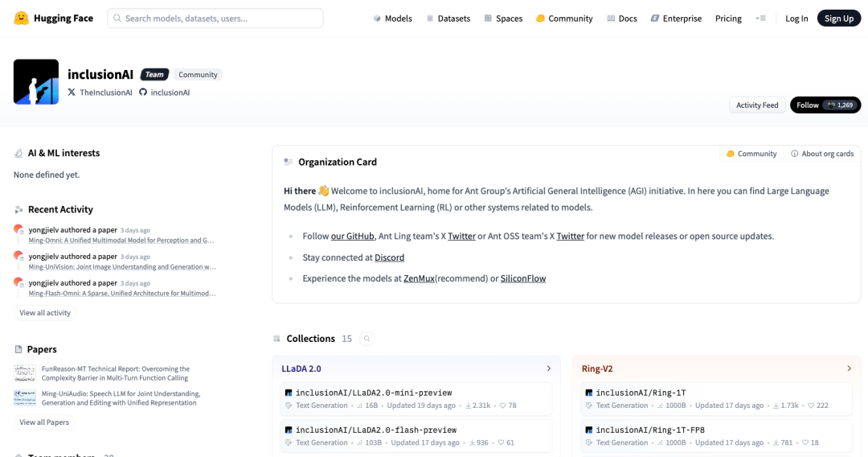The height and width of the screenshot is (457, 868).
Task: Click the Hugging Face logo icon
Action: 22,18
